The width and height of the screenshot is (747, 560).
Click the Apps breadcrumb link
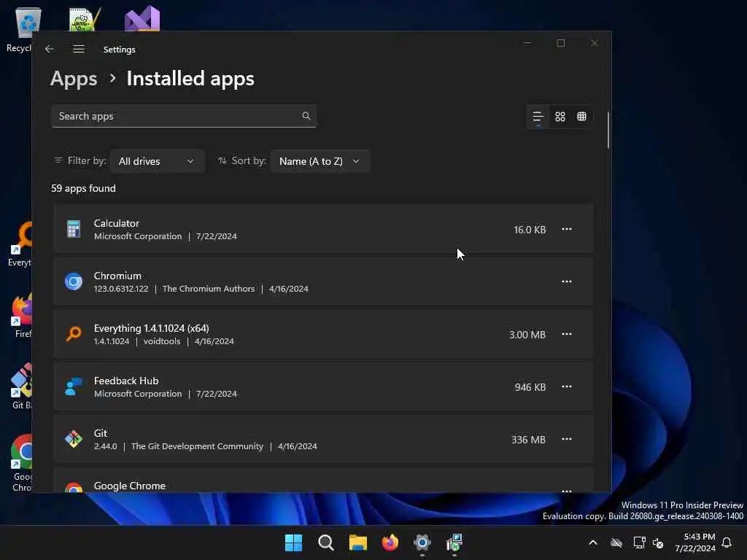[74, 79]
